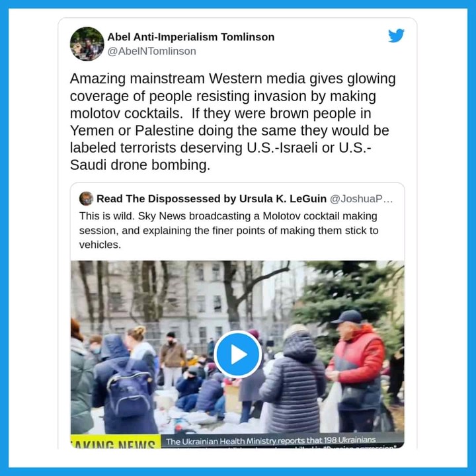This screenshot has width=476, height=476.
Task: Click the breaking news banner label
Action: tap(116, 442)
